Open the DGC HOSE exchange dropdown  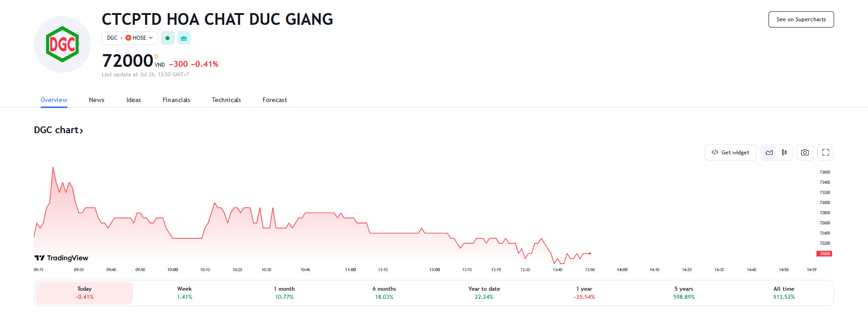pyautogui.click(x=130, y=38)
